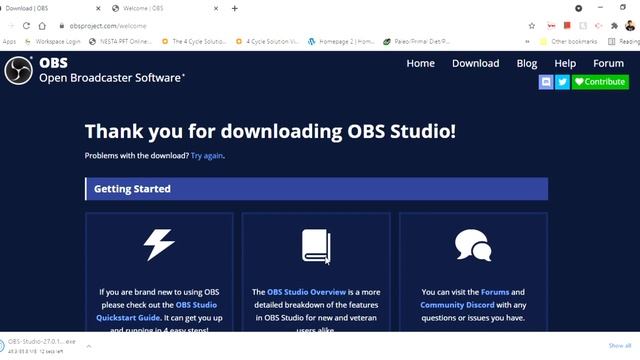The image size is (640, 360).
Task: Open the 4 Cycle Solution Vi... bookmark
Action: (267, 42)
